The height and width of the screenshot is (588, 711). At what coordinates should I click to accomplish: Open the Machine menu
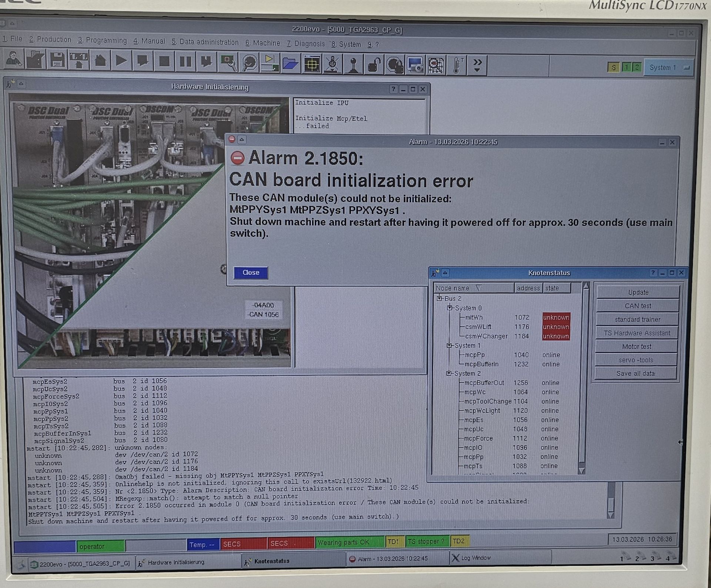pyautogui.click(x=263, y=43)
